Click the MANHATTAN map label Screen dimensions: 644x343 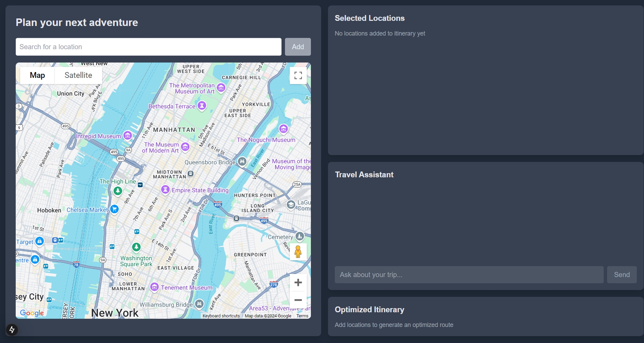(x=174, y=130)
